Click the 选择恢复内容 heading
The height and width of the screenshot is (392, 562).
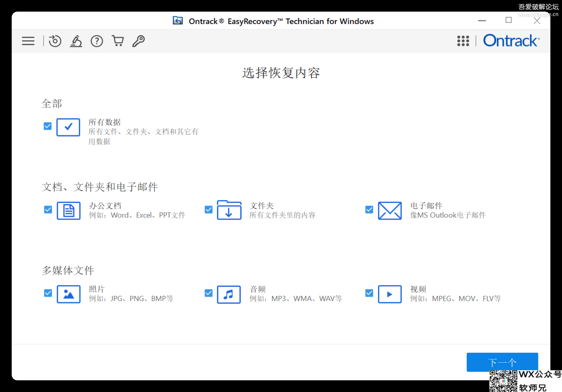[281, 73]
